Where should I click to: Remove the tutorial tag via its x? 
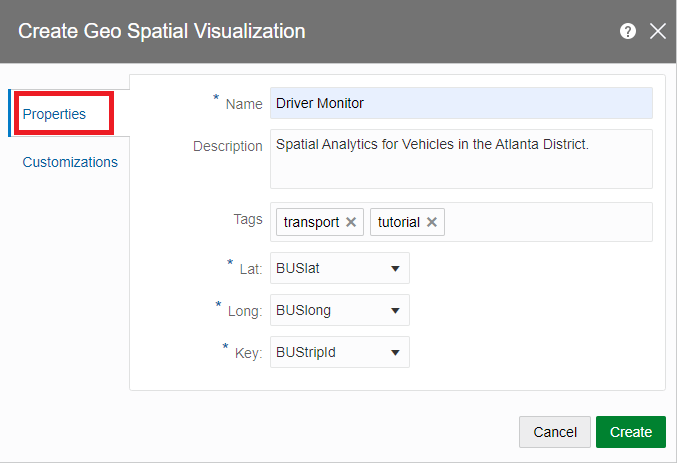coord(431,222)
